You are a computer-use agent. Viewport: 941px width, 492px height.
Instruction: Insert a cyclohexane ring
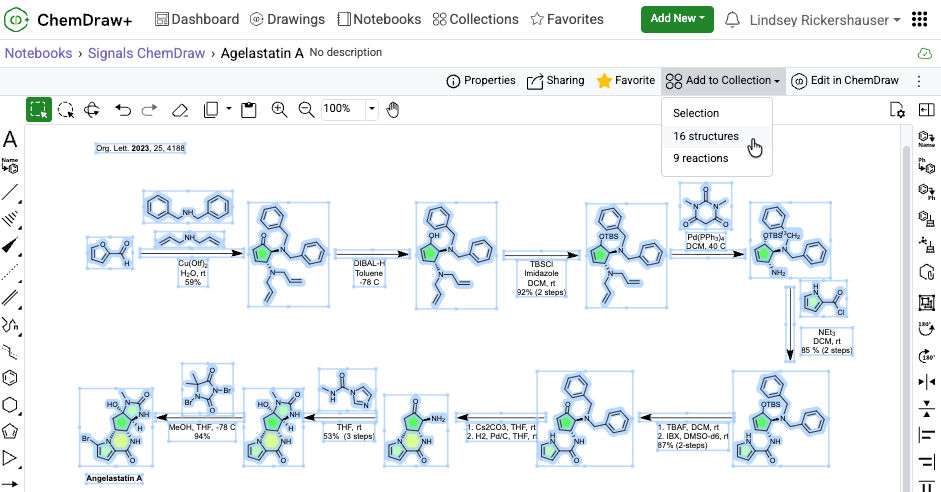[x=10, y=405]
